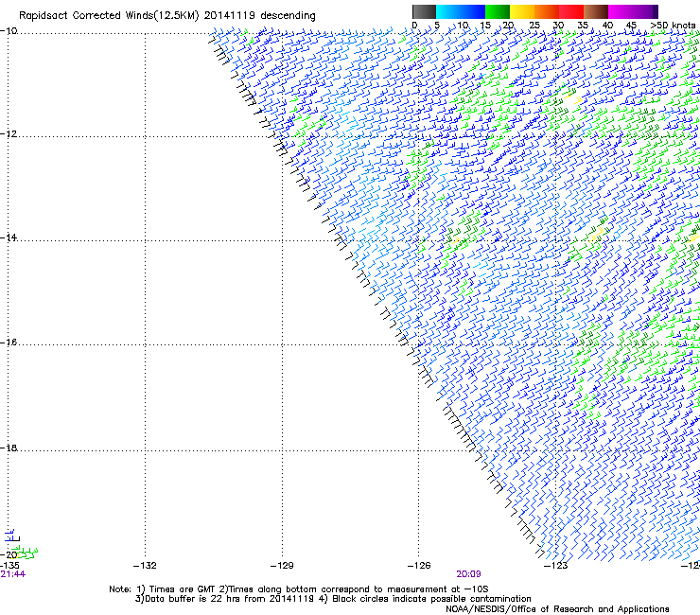Click the 'Data buffer is 22 hrs' note line
This screenshot has height=615, width=700.
click(333, 599)
